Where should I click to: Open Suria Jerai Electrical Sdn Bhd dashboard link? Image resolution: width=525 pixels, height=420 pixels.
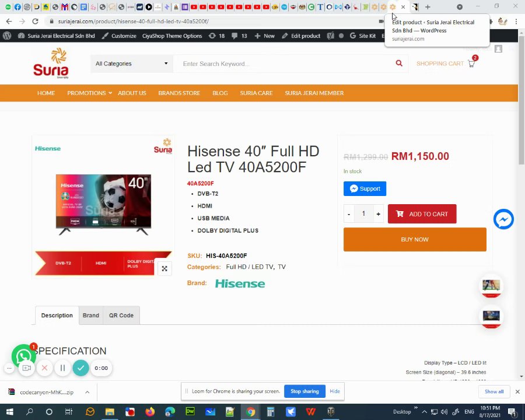(x=57, y=36)
